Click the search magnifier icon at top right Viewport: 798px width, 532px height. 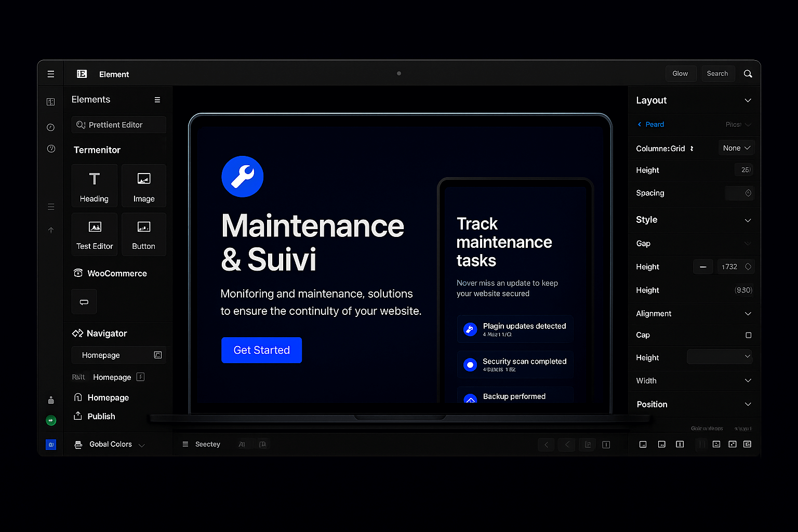748,74
